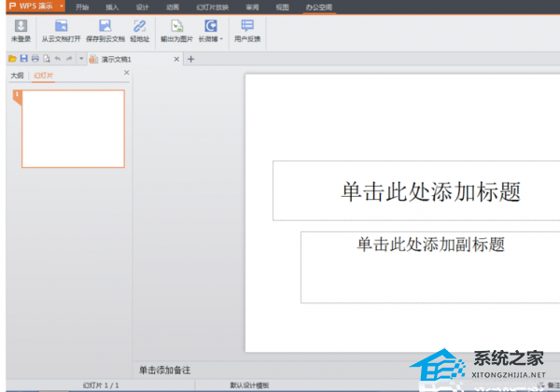Screen dimensions: 560x392
Task: Export slides with 输出为图片
Action: click(176, 31)
